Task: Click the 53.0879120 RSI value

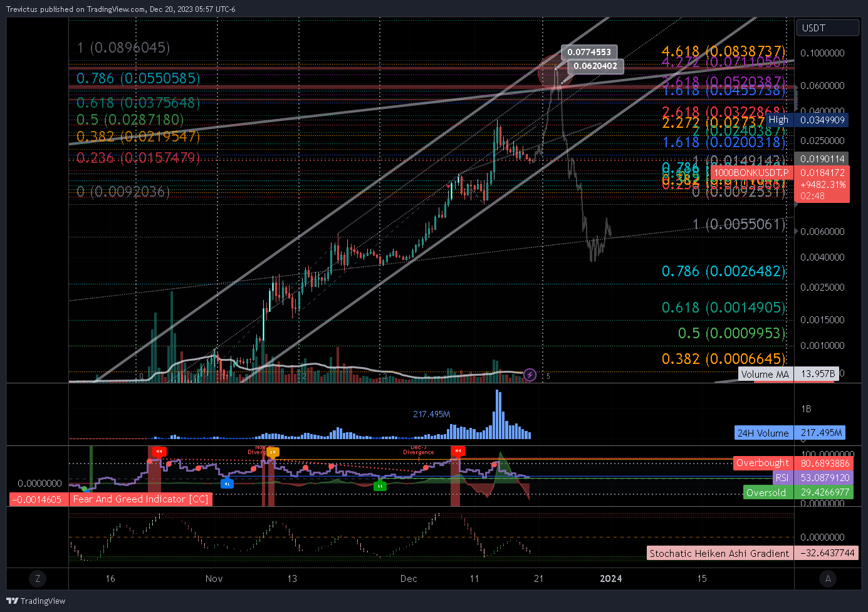Action: (x=824, y=478)
